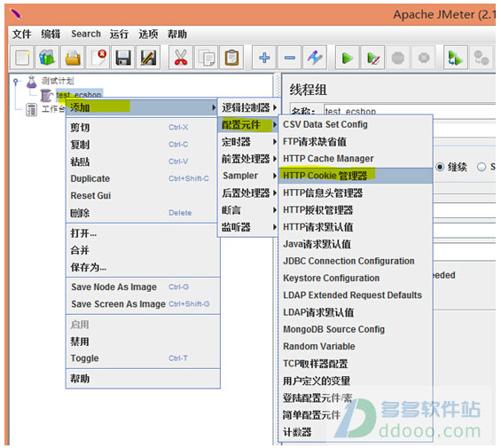The height and width of the screenshot is (448, 501).
Task: Choose 禁用 in context menu
Action: 143,342
